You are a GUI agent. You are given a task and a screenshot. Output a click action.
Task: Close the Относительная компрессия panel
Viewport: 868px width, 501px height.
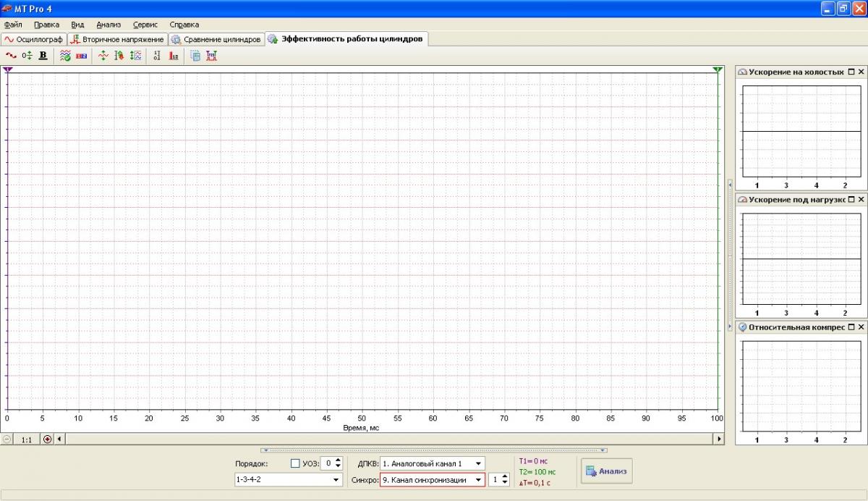(x=861, y=327)
